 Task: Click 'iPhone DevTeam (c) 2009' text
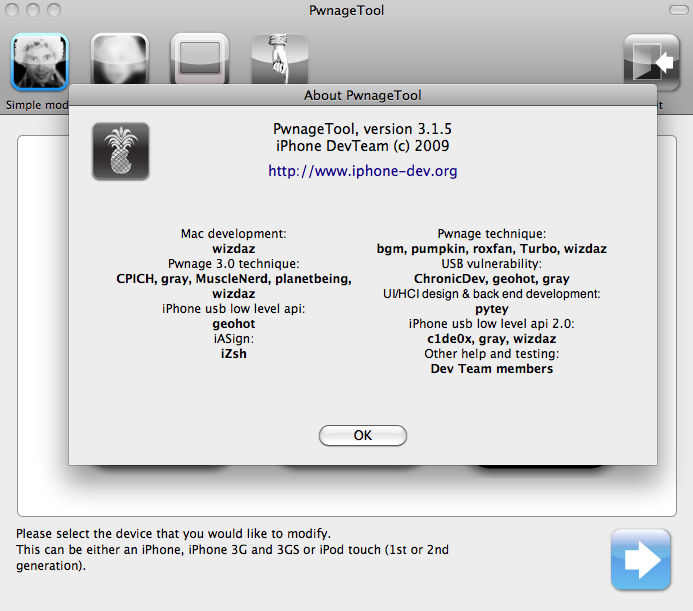[362, 146]
